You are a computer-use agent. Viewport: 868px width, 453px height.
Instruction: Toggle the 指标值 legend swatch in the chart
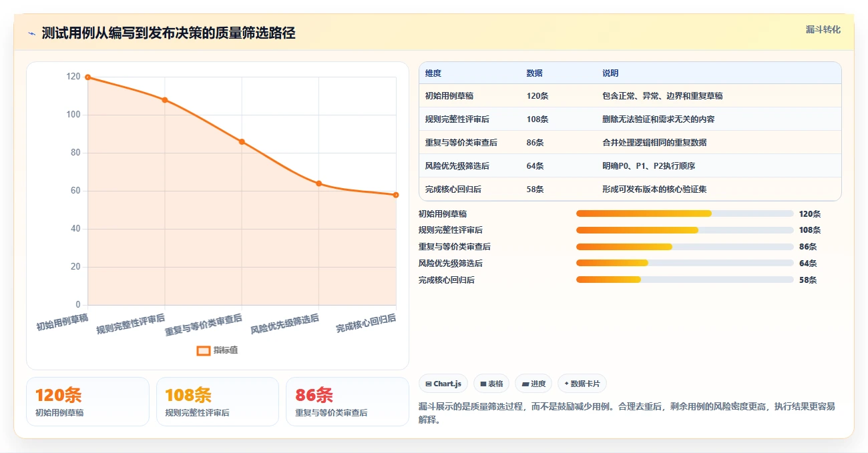point(204,350)
